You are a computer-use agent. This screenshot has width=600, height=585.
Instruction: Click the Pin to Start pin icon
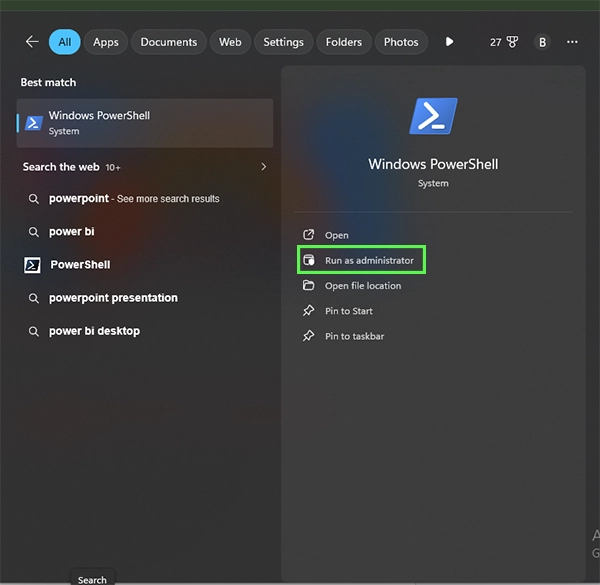(308, 310)
